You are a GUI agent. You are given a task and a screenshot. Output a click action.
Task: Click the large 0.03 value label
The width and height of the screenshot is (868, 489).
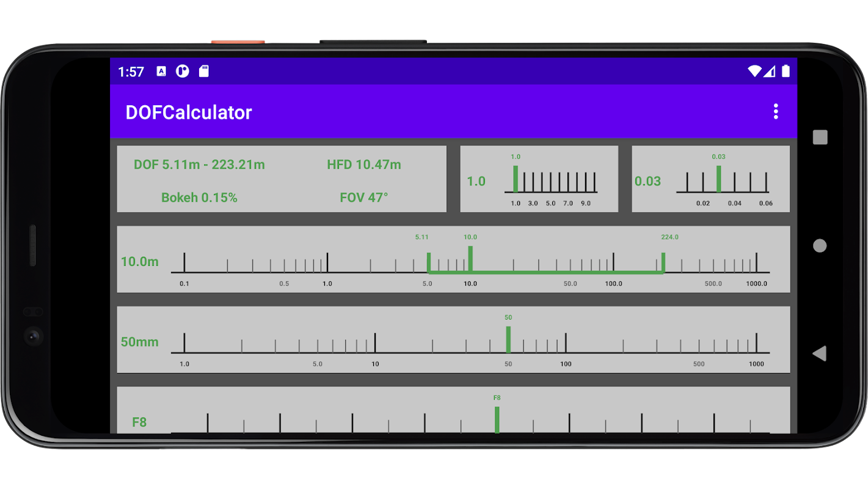647,181
